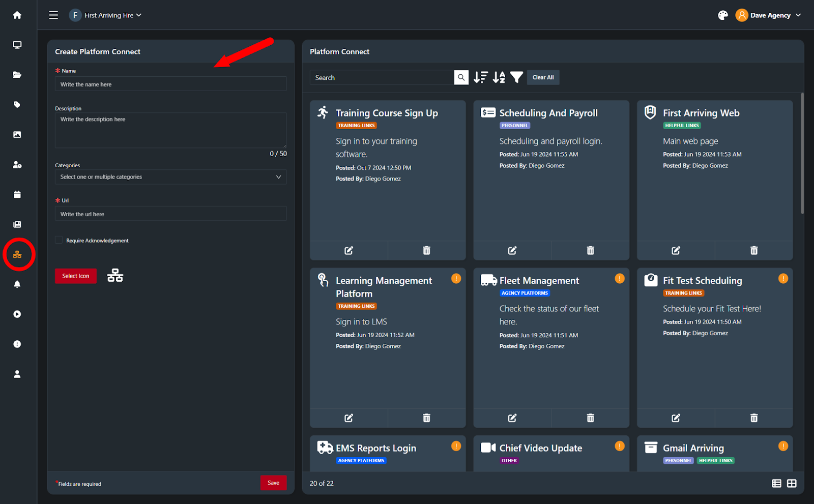
Task: Edit the Fleet Management card
Action: (x=512, y=418)
